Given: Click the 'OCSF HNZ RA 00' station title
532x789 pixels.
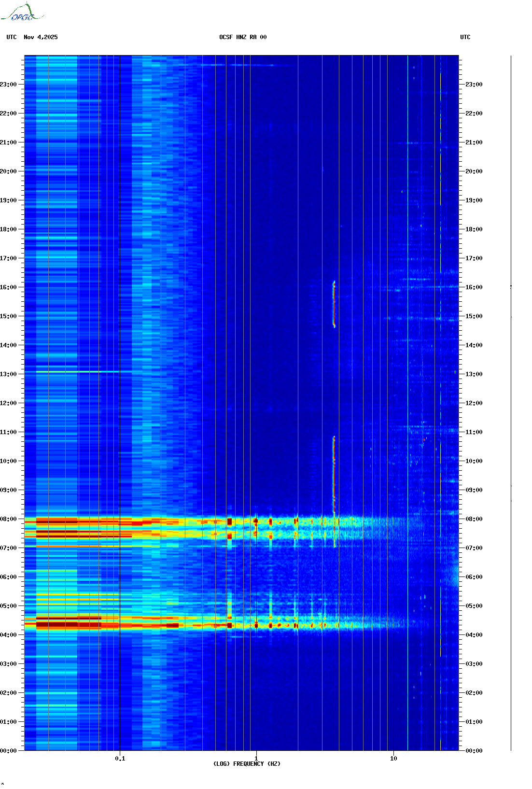Looking at the screenshot, I should coord(243,37).
